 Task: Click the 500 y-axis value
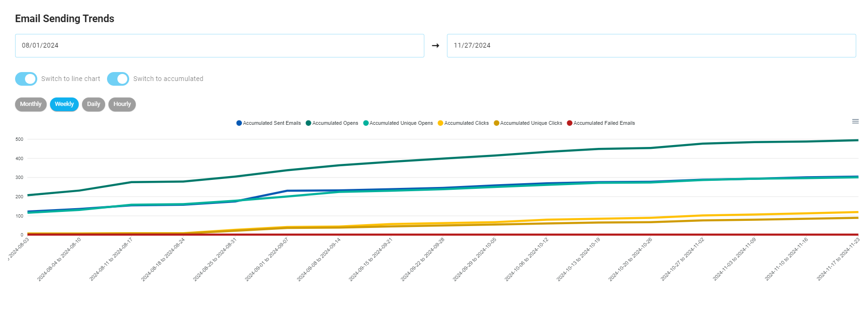click(x=19, y=139)
